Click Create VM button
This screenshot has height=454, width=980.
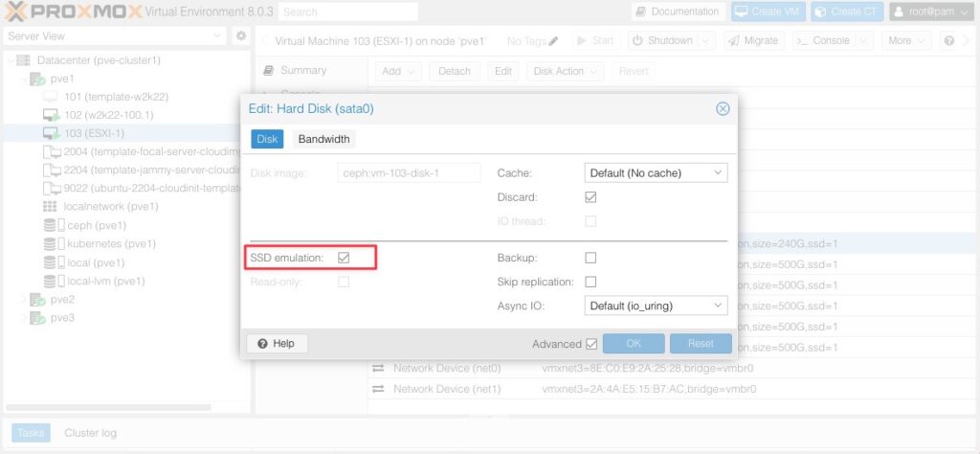tap(768, 11)
